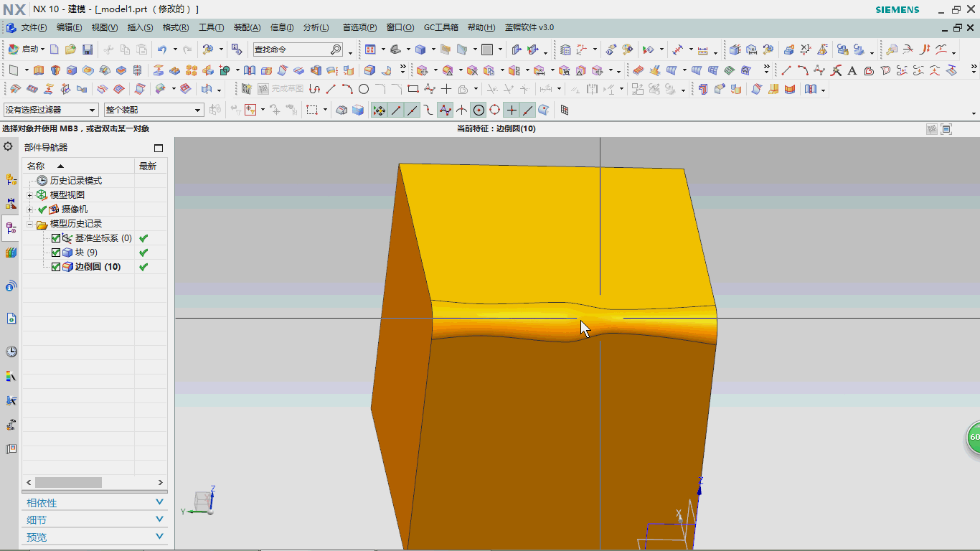Image resolution: width=980 pixels, height=551 pixels.
Task: Expand the 预览 panel
Action: (95, 537)
